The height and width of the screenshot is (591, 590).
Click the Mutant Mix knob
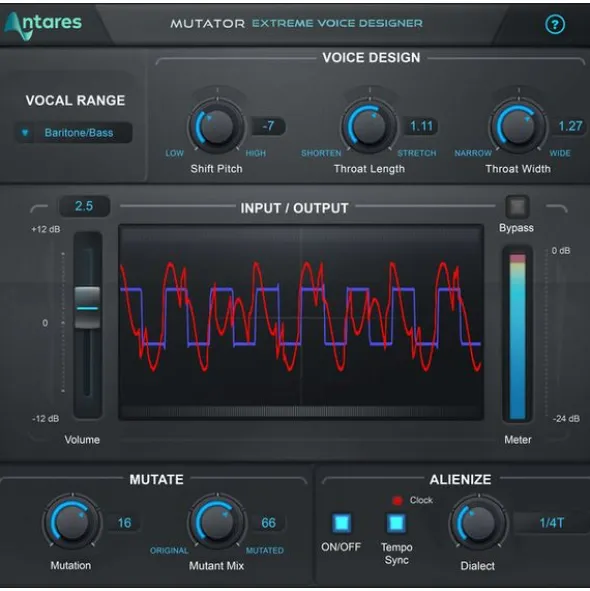coord(217,523)
